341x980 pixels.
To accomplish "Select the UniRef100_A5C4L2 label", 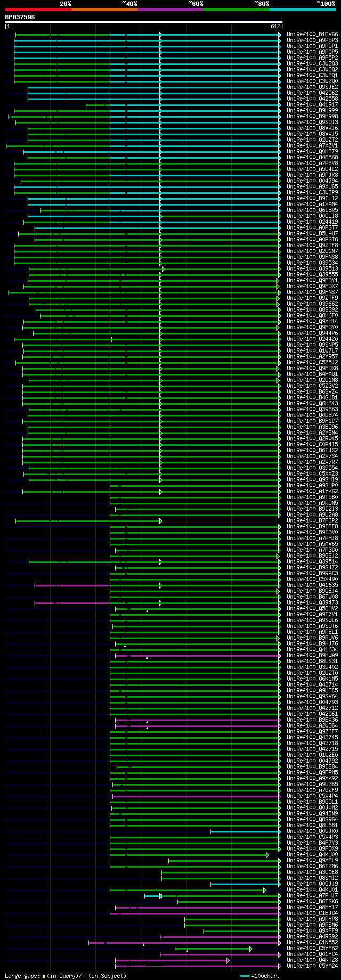I will [312, 169].
